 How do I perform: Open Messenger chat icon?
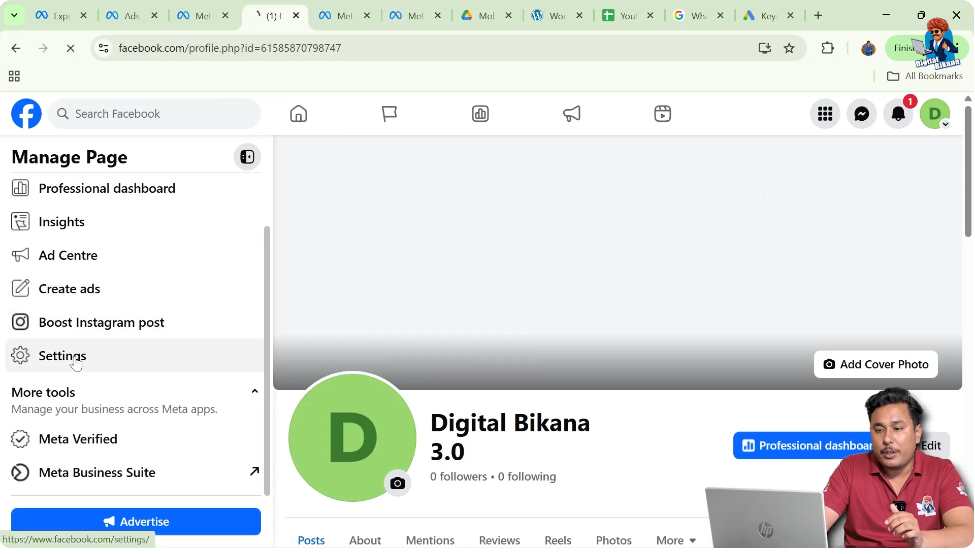tap(862, 114)
